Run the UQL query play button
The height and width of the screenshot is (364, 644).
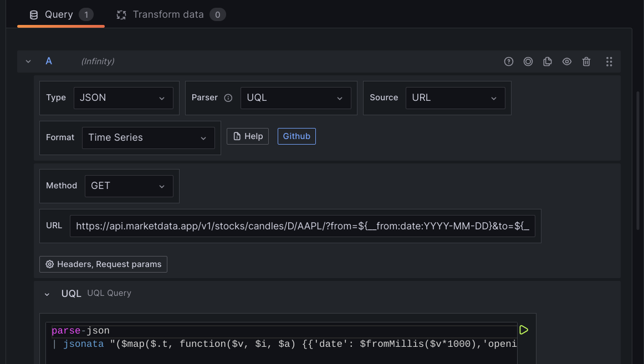coord(524,330)
